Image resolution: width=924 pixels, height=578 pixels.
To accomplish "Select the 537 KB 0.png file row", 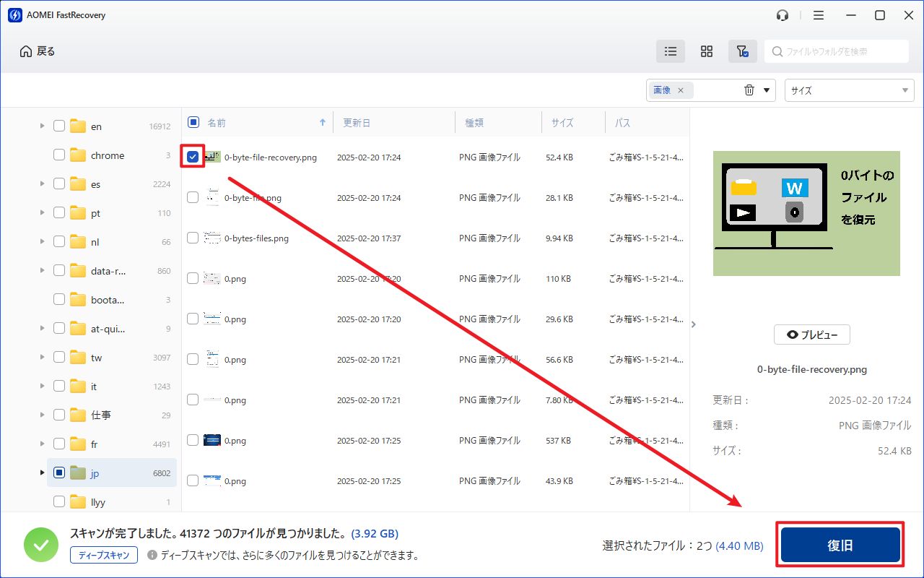I will 436,440.
